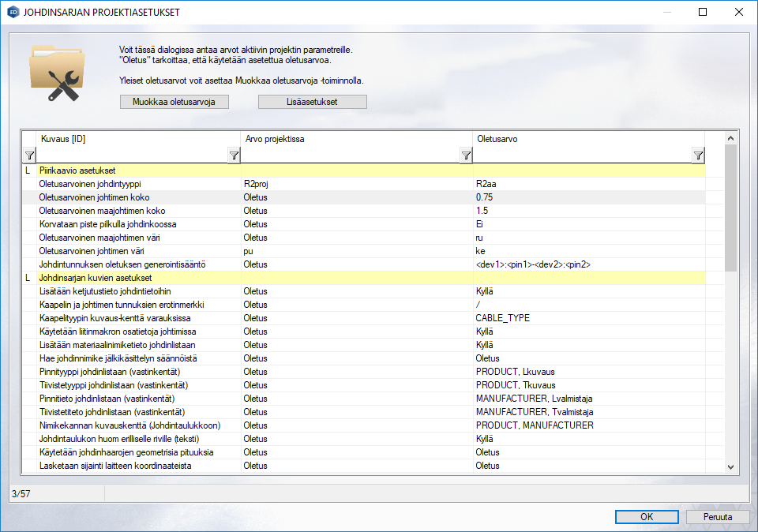Confirm the dialog with OK

[647, 517]
